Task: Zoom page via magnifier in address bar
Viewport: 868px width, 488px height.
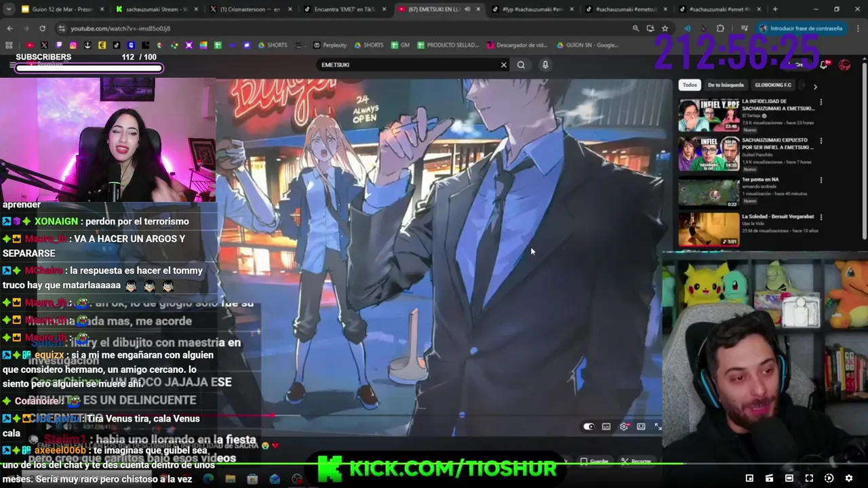Action: point(635,28)
